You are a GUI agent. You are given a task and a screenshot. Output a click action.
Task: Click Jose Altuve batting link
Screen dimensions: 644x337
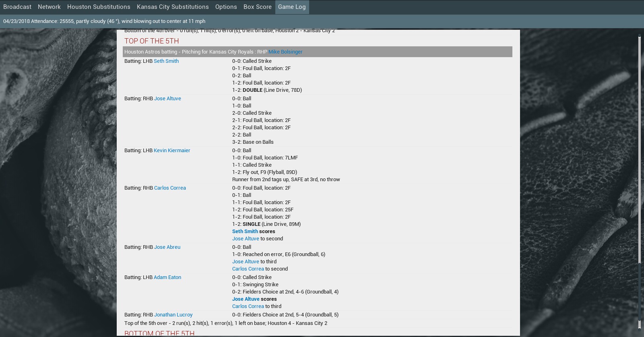[x=167, y=99]
